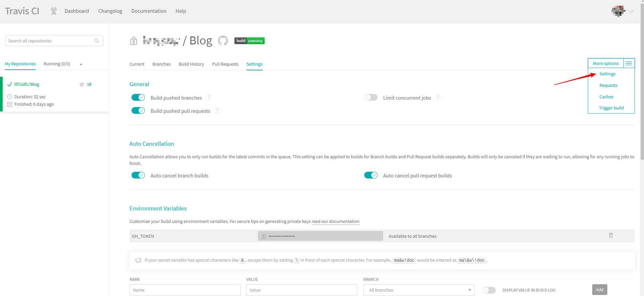Image resolution: width=644 pixels, height=296 pixels.
Task: Click the green passed checkmark icon
Action: [9, 85]
